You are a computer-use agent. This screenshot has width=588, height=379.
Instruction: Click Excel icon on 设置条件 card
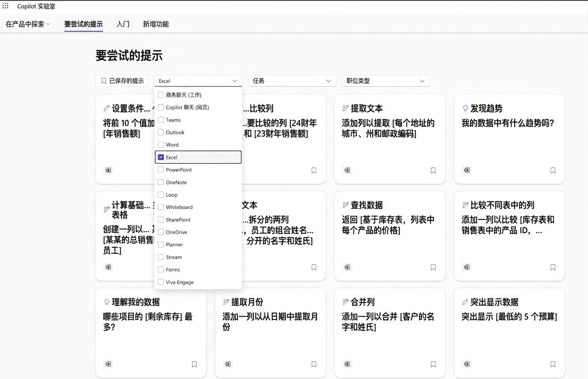108,170
